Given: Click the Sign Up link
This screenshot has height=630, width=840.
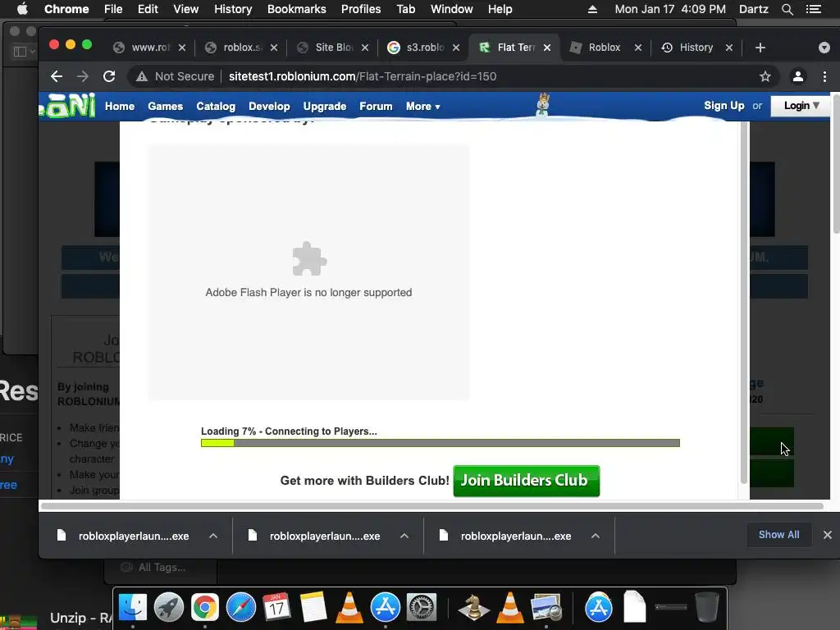Looking at the screenshot, I should click(724, 106).
